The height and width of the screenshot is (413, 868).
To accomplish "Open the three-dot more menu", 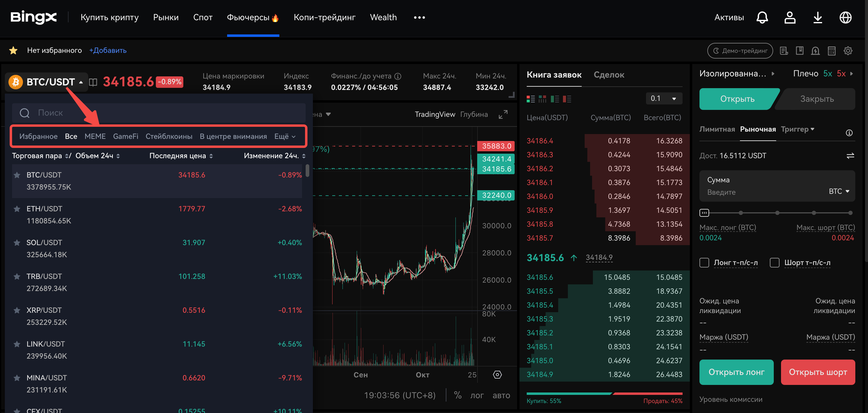I will [x=419, y=18].
